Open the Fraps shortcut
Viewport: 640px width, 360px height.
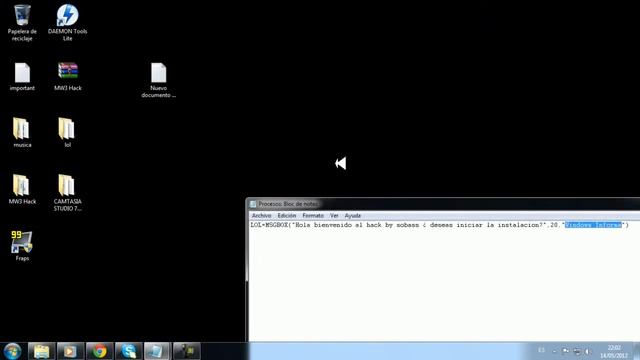pos(22,246)
